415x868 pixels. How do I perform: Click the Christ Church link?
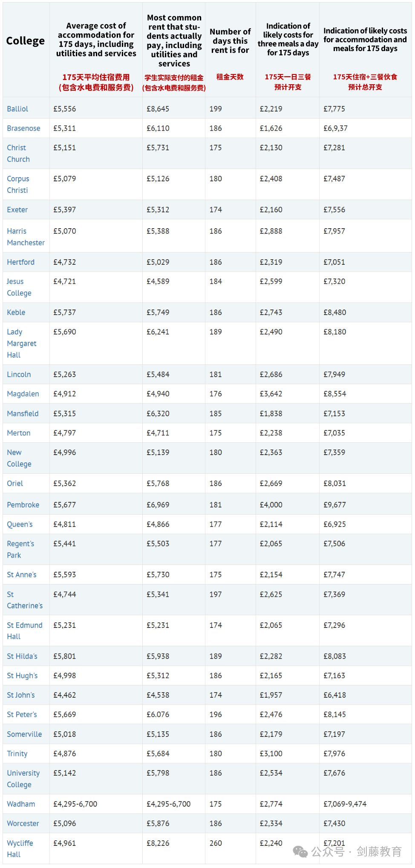point(18,153)
